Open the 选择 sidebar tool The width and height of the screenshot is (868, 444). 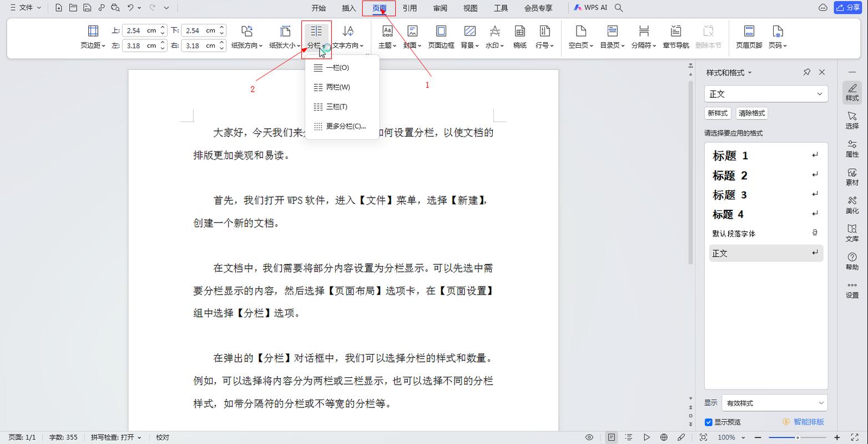pyautogui.click(x=852, y=119)
